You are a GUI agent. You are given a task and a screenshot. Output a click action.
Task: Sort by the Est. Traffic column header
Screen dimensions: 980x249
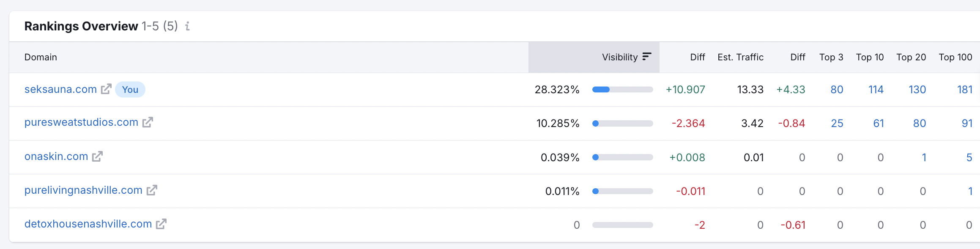point(740,57)
